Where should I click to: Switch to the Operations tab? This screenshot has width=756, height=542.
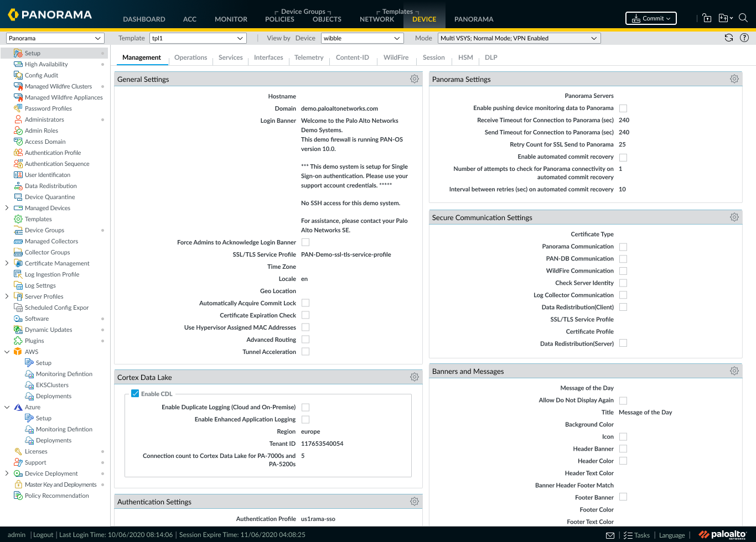(190, 58)
